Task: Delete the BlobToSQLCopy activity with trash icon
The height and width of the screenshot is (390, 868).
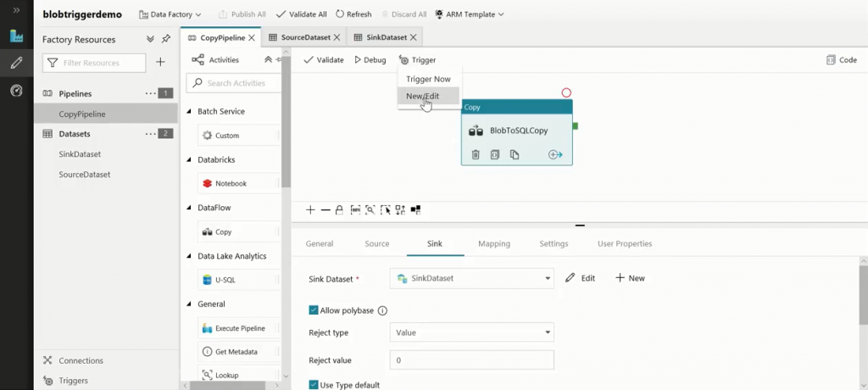Action: pyautogui.click(x=476, y=154)
